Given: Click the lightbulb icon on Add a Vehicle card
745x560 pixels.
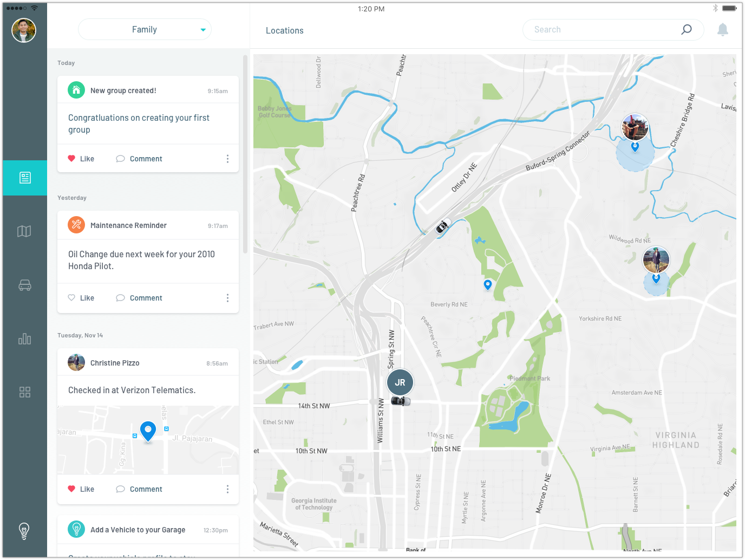Looking at the screenshot, I should 76,529.
